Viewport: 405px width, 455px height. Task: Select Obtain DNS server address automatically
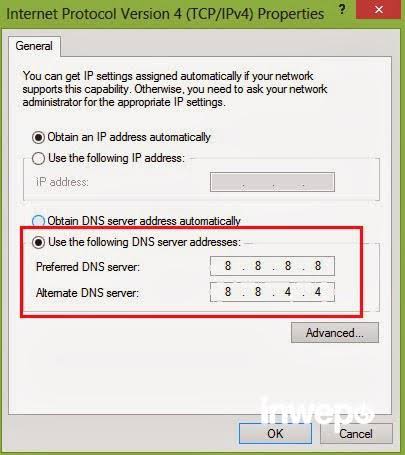pos(38,221)
